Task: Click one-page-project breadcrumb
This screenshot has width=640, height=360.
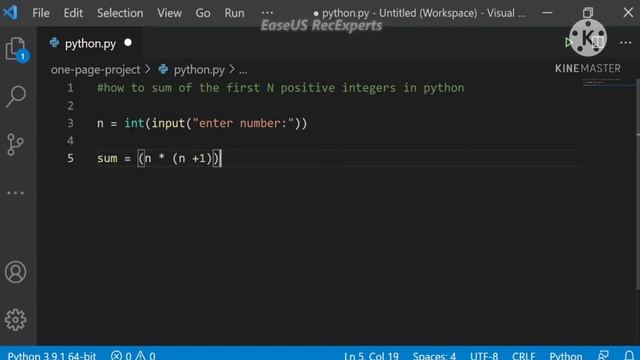Action: (96, 70)
